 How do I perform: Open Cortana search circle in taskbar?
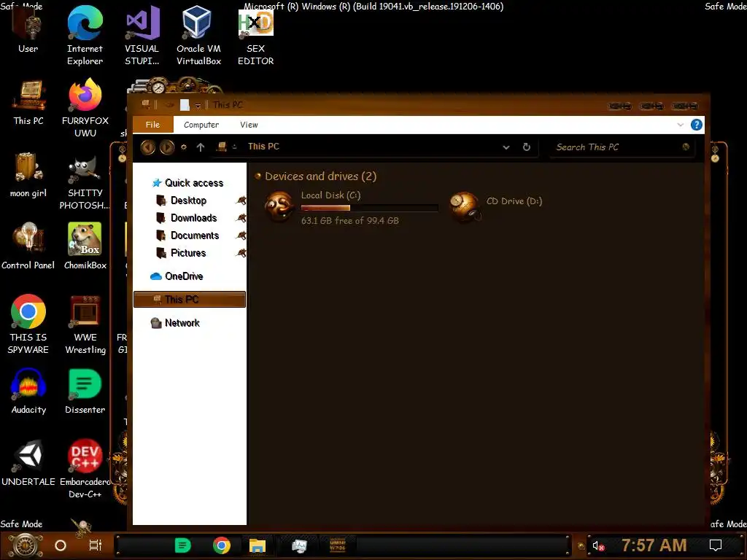(61, 545)
